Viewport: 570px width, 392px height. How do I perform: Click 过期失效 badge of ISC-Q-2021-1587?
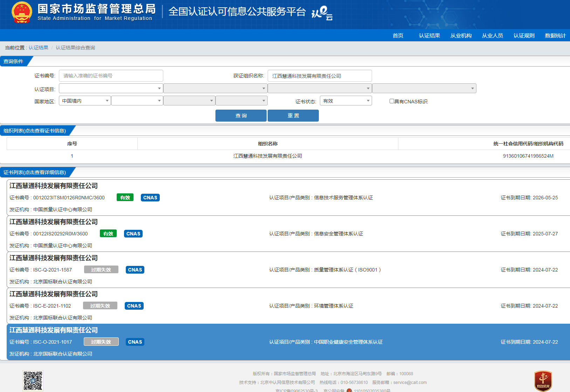click(101, 270)
